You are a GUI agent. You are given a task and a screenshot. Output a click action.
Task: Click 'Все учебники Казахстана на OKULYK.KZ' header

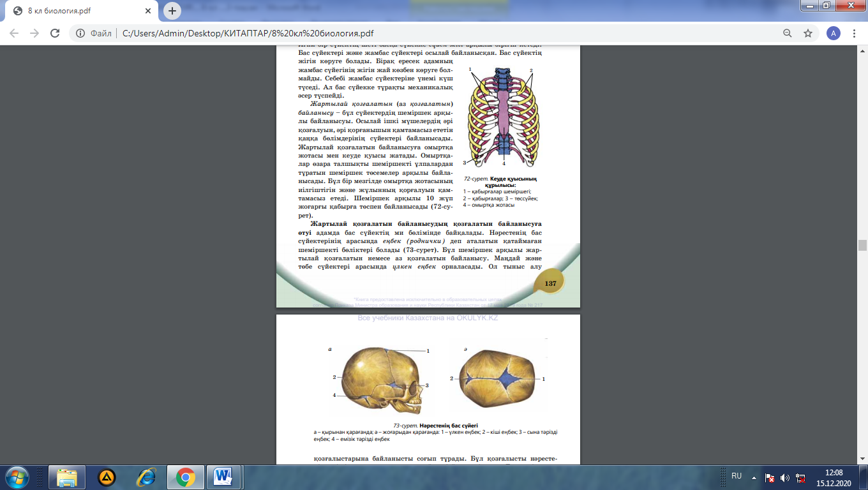pos(428,318)
